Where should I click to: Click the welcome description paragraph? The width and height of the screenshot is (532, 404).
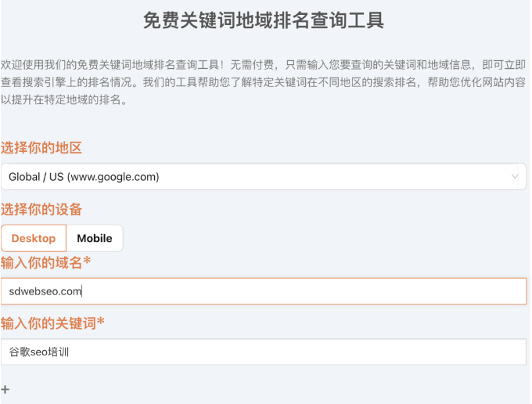(x=263, y=81)
